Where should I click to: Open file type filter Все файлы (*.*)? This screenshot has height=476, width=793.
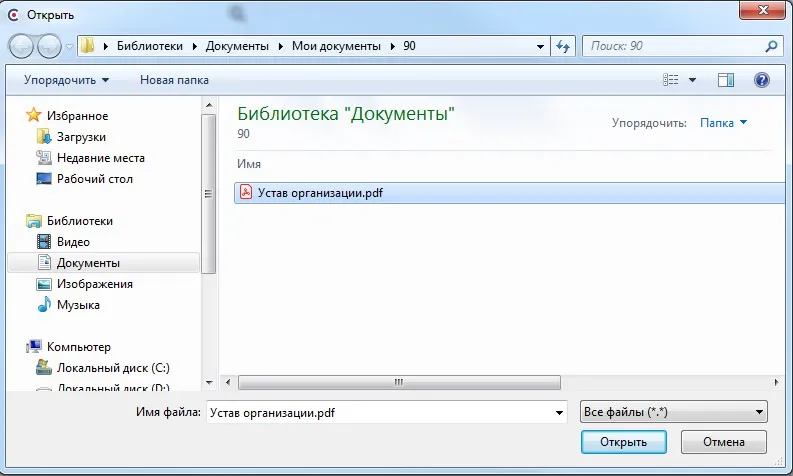[673, 412]
